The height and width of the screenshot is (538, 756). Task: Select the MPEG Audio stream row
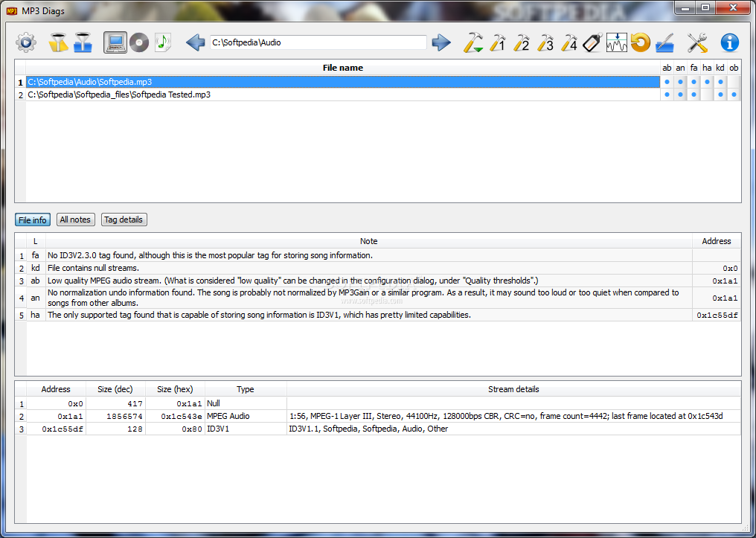click(x=383, y=416)
